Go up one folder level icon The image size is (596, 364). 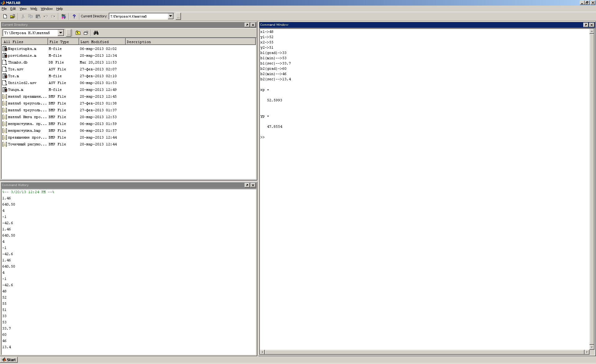(x=78, y=33)
